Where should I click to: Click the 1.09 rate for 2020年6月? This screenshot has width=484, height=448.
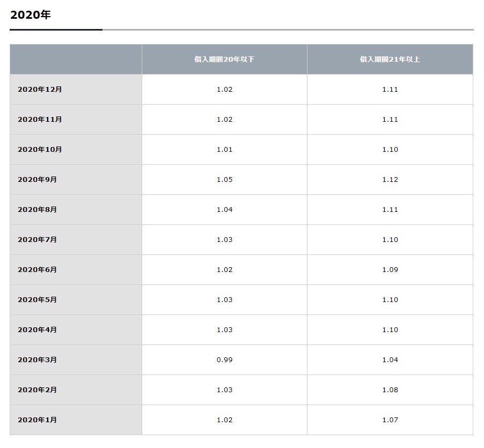click(x=390, y=270)
